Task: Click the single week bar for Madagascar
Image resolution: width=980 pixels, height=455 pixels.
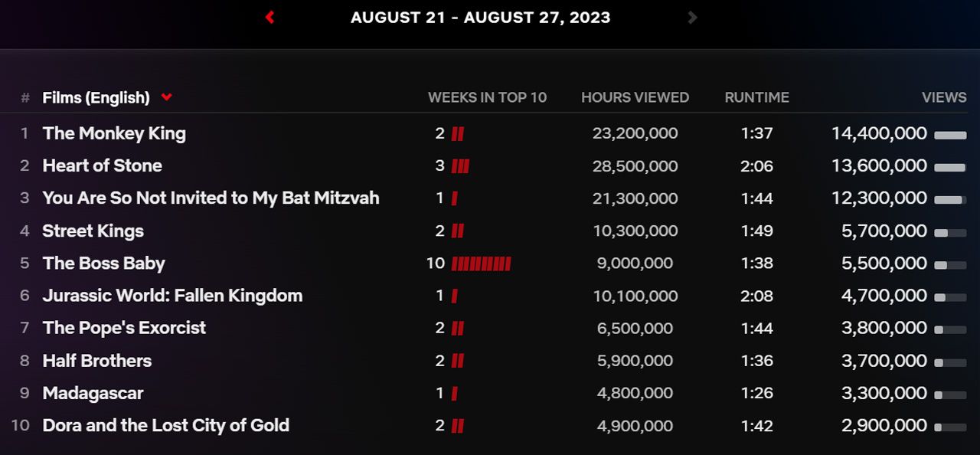Action: (455, 394)
